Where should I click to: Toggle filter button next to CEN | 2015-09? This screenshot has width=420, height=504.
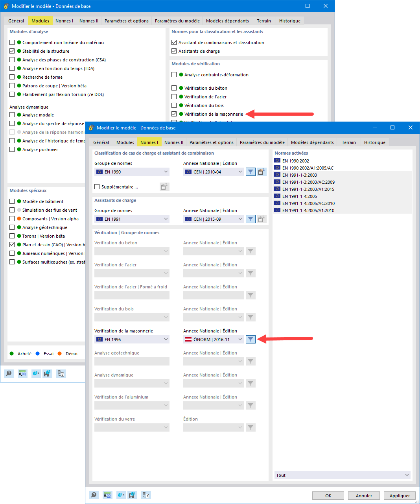coord(251,219)
